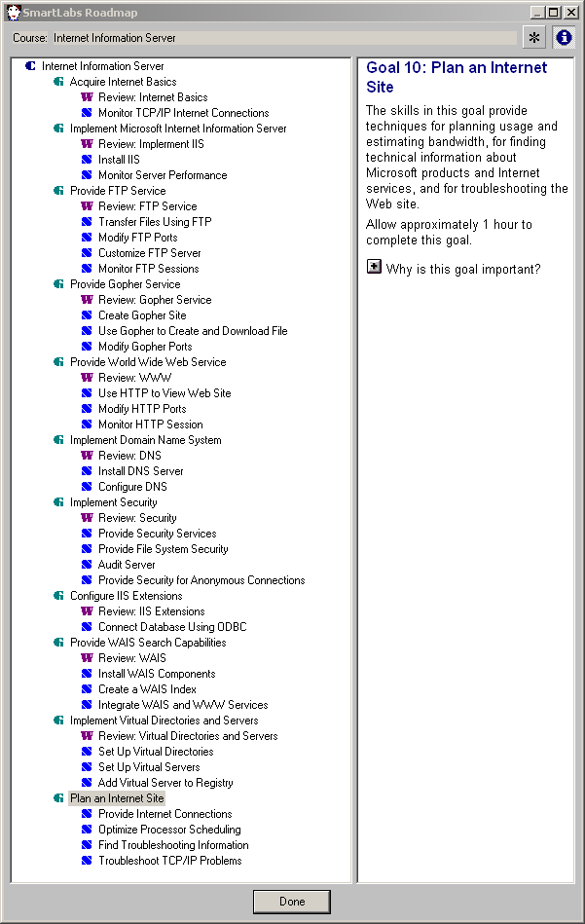The image size is (585, 924).
Task: Click the asterisk toolbar button
Action: (533, 38)
